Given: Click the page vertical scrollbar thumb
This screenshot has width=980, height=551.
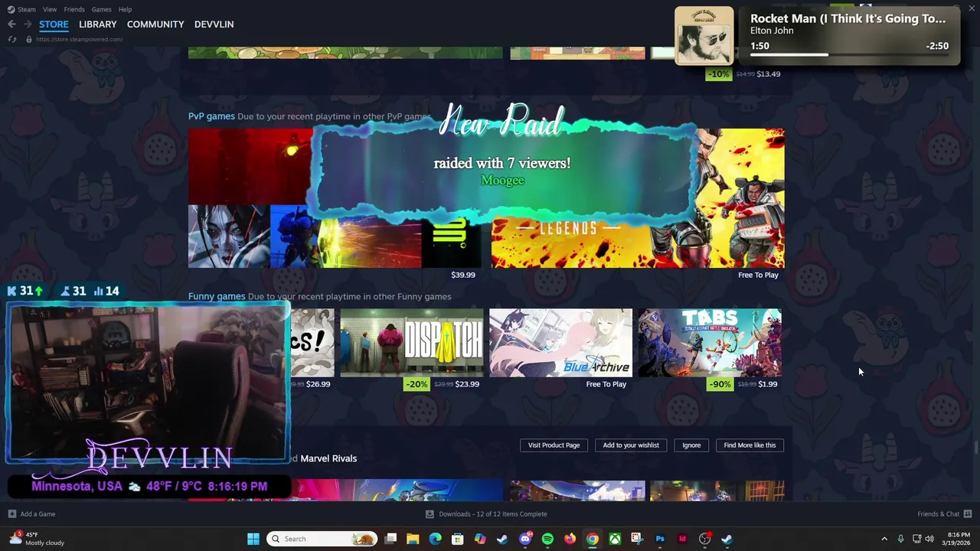Looking at the screenshot, I should point(975,447).
